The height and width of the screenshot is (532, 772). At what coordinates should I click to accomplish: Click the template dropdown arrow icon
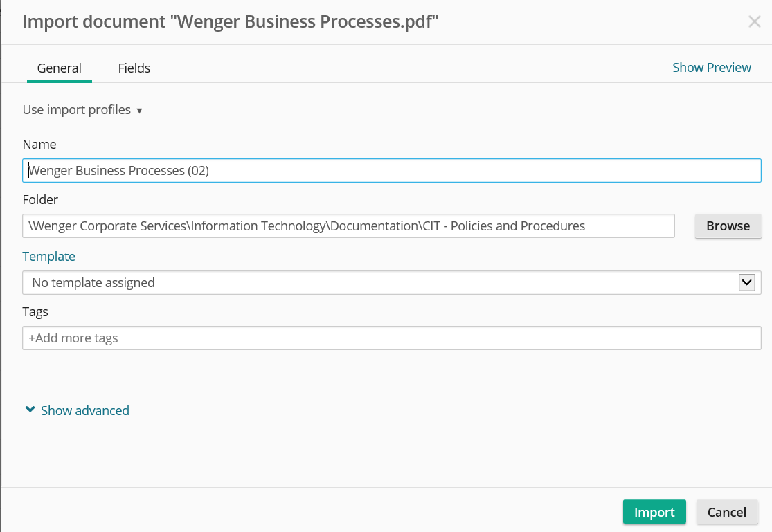tap(746, 282)
